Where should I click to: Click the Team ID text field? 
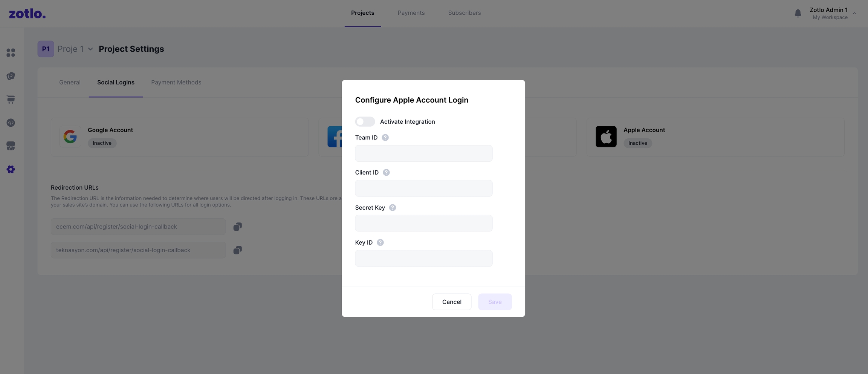pos(423,153)
